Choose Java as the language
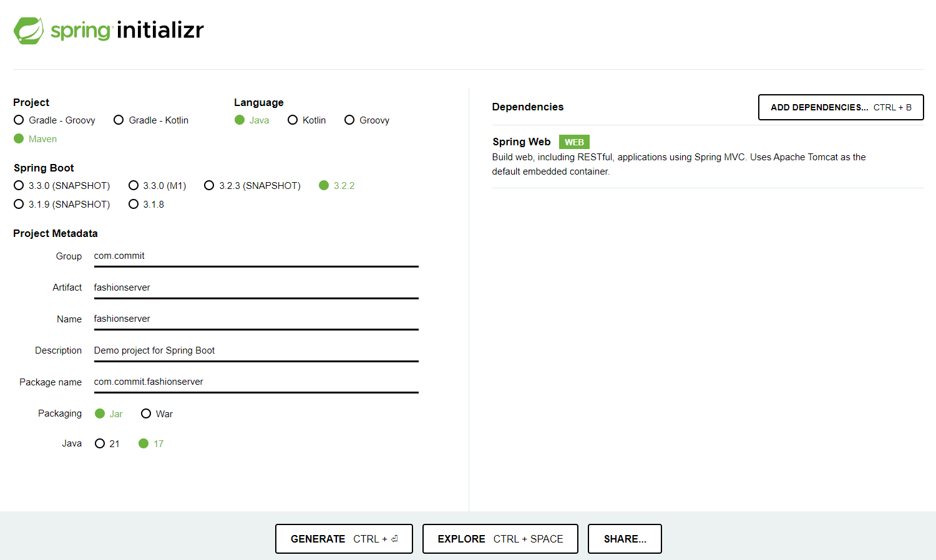The image size is (936, 560). [x=252, y=120]
